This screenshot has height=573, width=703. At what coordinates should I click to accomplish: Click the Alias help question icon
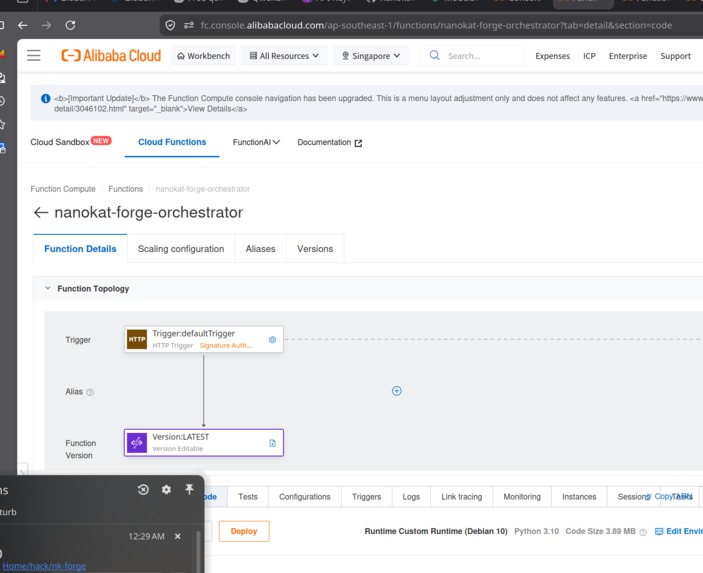[x=90, y=392]
